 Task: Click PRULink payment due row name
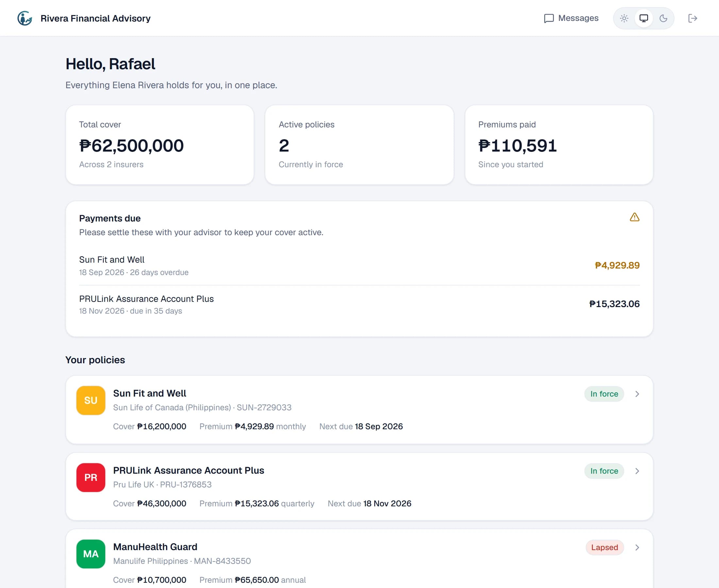pos(146,299)
